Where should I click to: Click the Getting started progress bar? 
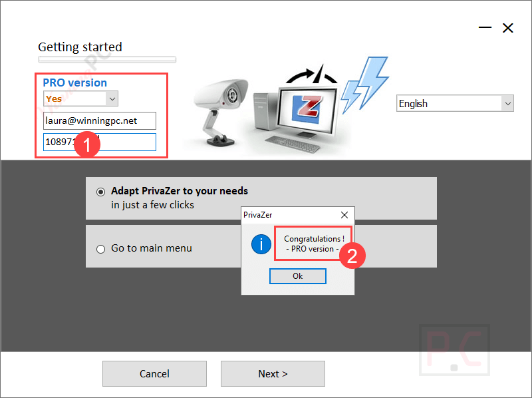pos(107,60)
